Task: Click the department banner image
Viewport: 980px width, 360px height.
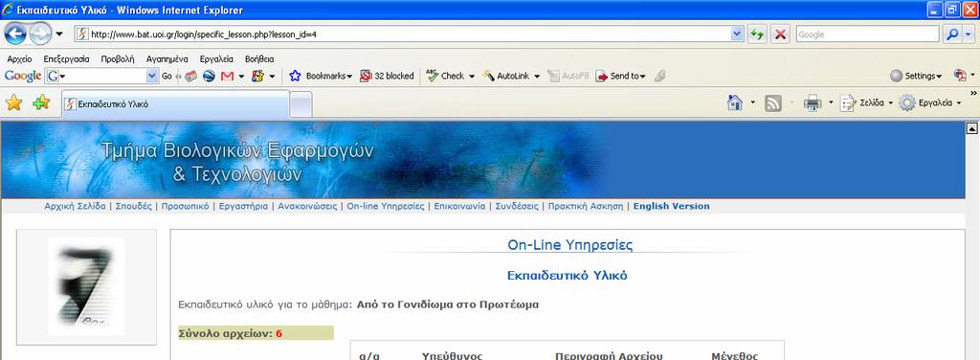Action: pos(482,160)
